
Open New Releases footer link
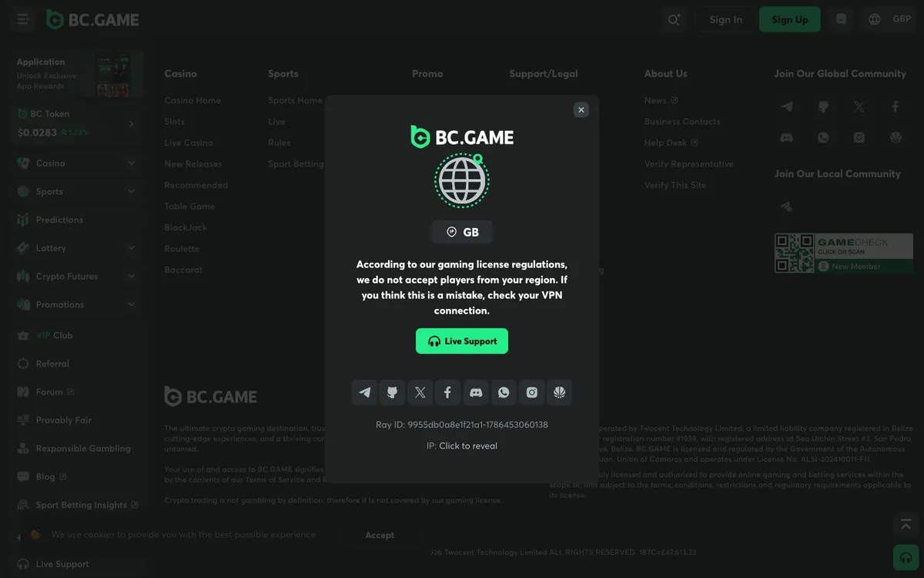coord(192,164)
